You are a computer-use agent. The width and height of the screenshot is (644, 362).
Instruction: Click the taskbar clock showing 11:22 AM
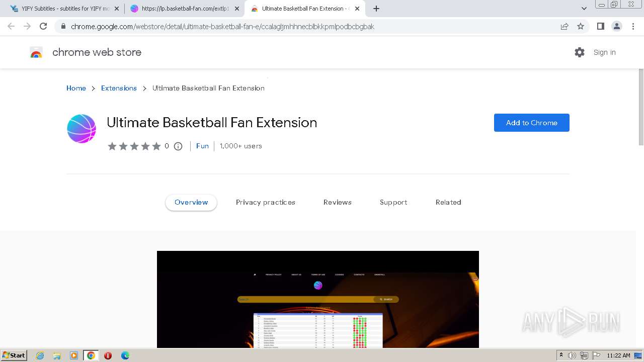[618, 355]
